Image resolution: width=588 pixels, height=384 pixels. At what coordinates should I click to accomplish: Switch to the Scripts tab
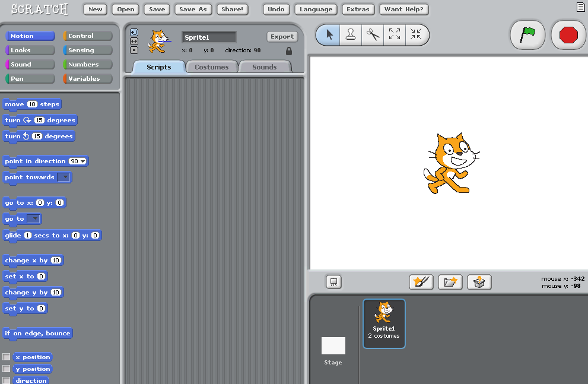click(x=159, y=66)
